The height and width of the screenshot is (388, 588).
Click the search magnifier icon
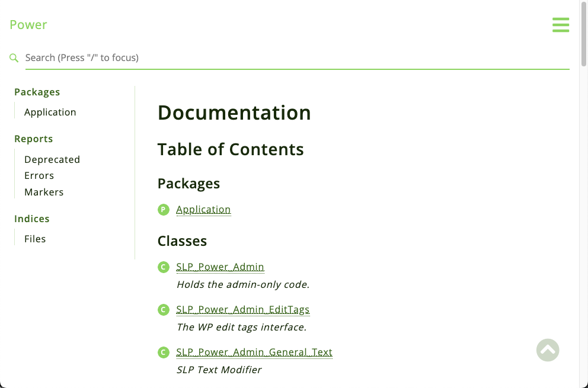(14, 57)
